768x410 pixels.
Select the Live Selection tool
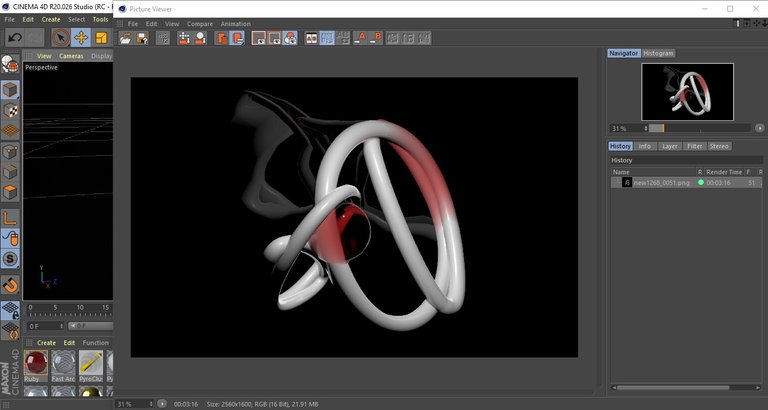pyautogui.click(x=61, y=38)
